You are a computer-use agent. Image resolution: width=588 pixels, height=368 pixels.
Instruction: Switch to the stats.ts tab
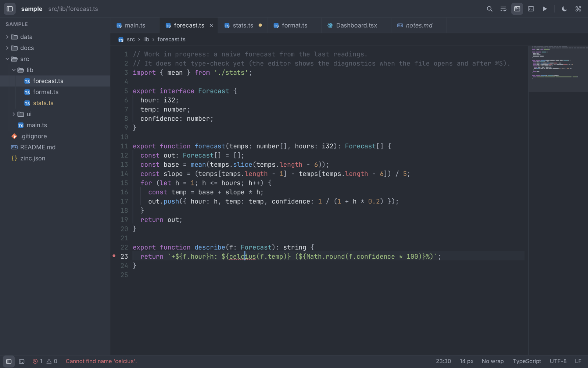[243, 25]
